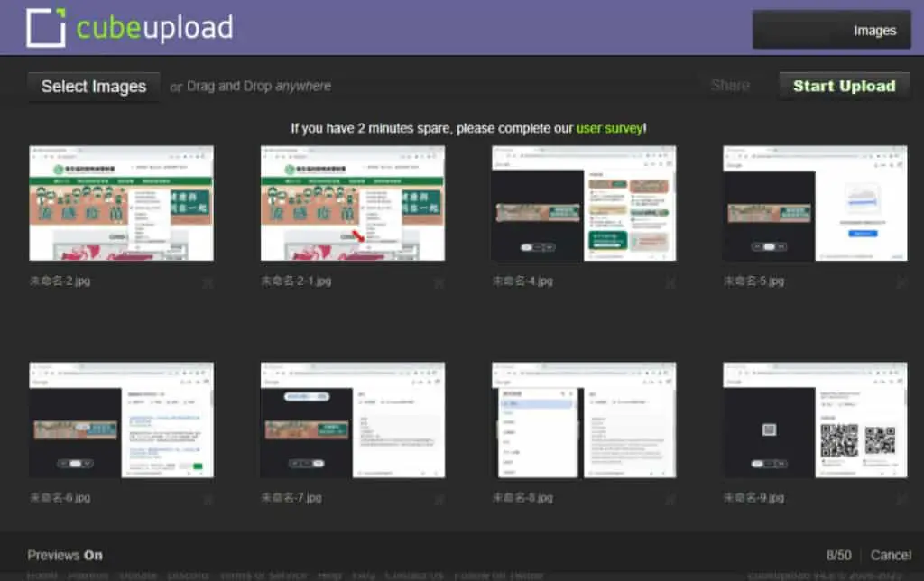Delete queued file 未命名-8.jpg
924x581 pixels.
[670, 500]
